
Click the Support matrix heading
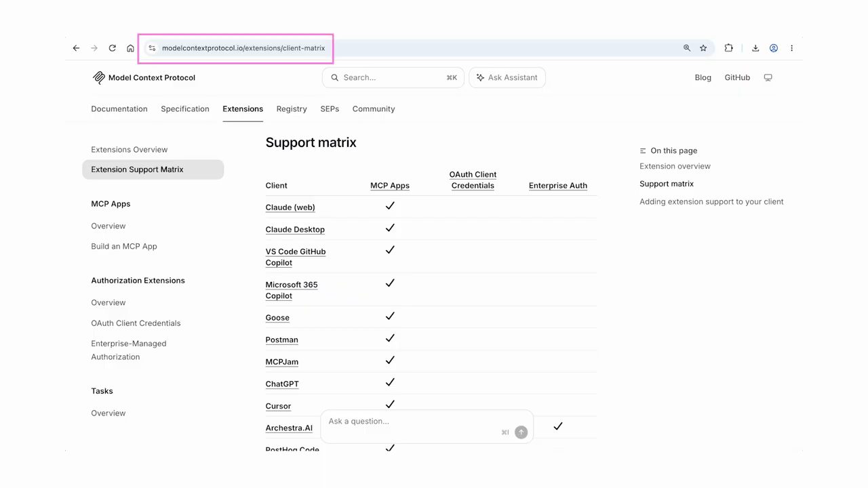click(311, 142)
